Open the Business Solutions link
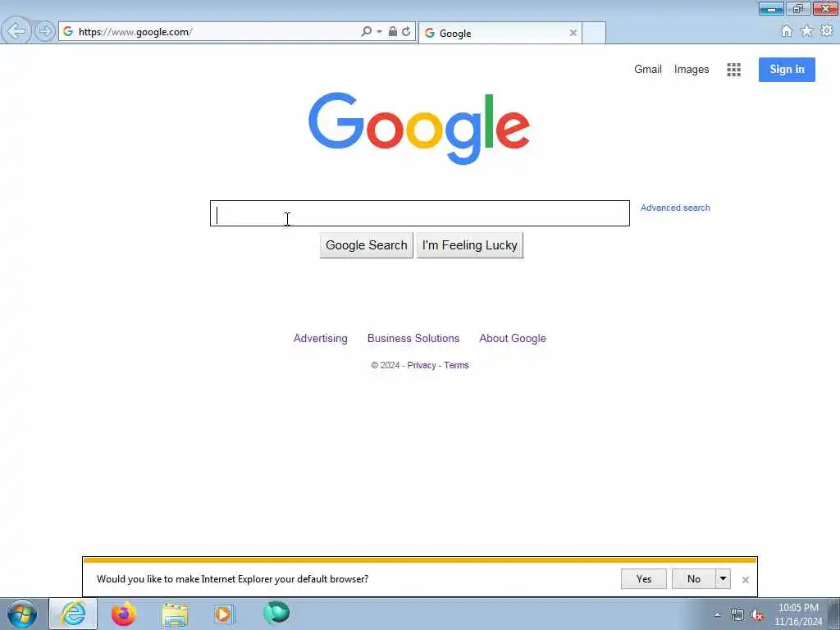 (x=413, y=339)
